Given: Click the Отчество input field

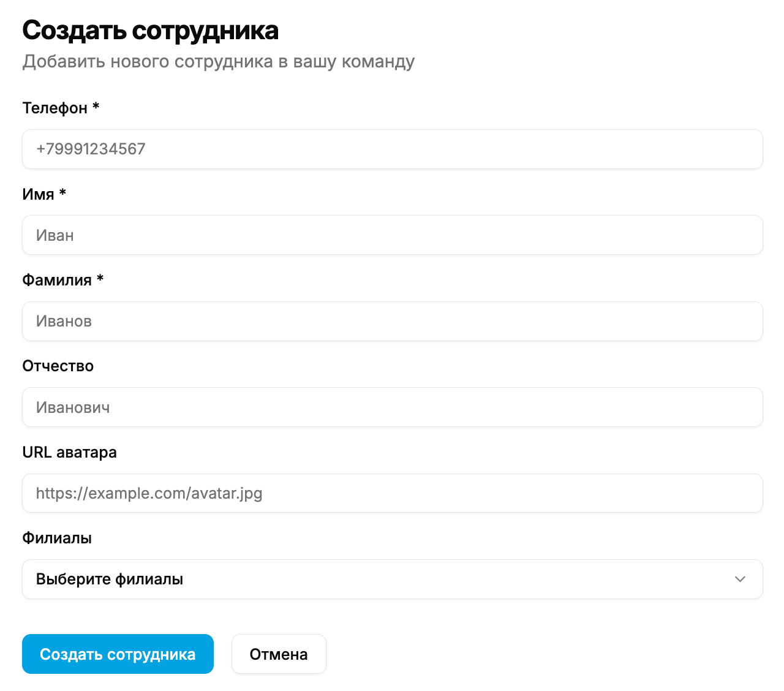Looking at the screenshot, I should coord(392,407).
